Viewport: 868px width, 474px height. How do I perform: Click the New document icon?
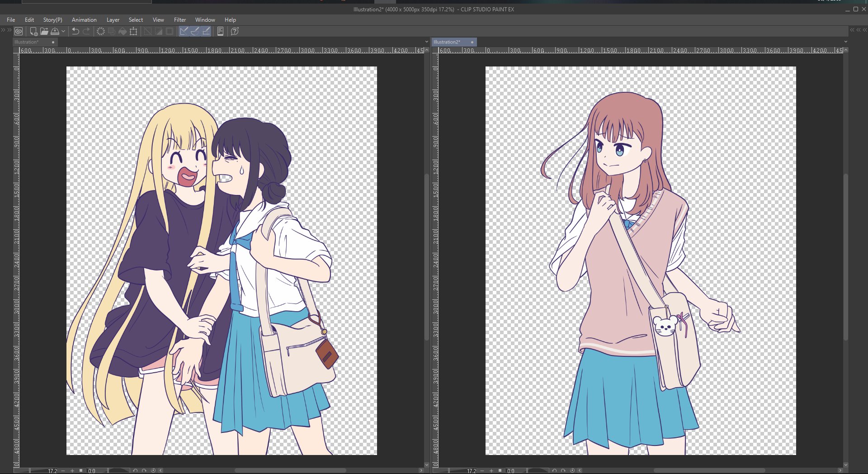pyautogui.click(x=33, y=31)
